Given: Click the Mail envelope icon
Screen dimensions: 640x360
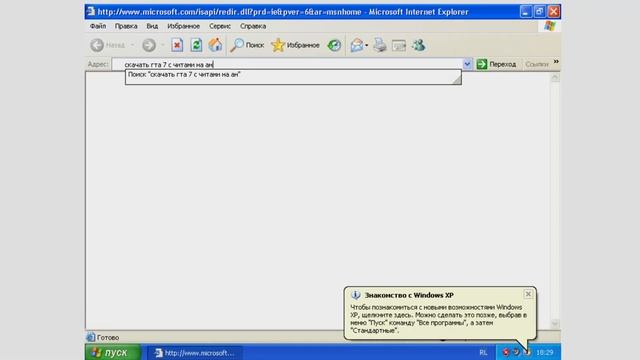Looking at the screenshot, I should tap(356, 45).
